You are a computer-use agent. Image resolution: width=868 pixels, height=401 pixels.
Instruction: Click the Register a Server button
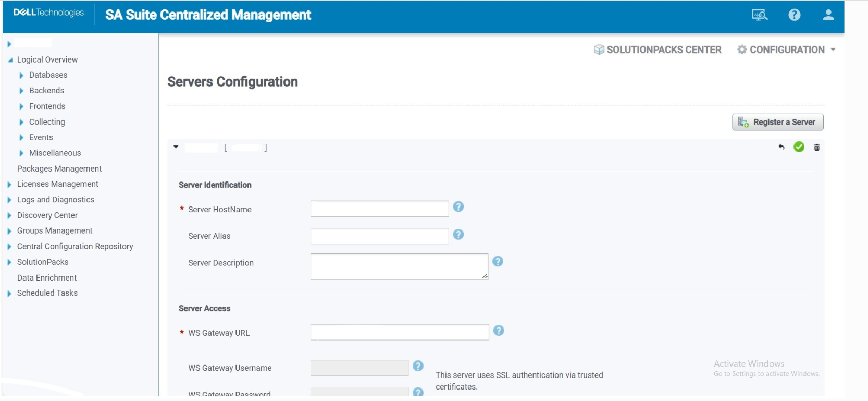(x=777, y=122)
